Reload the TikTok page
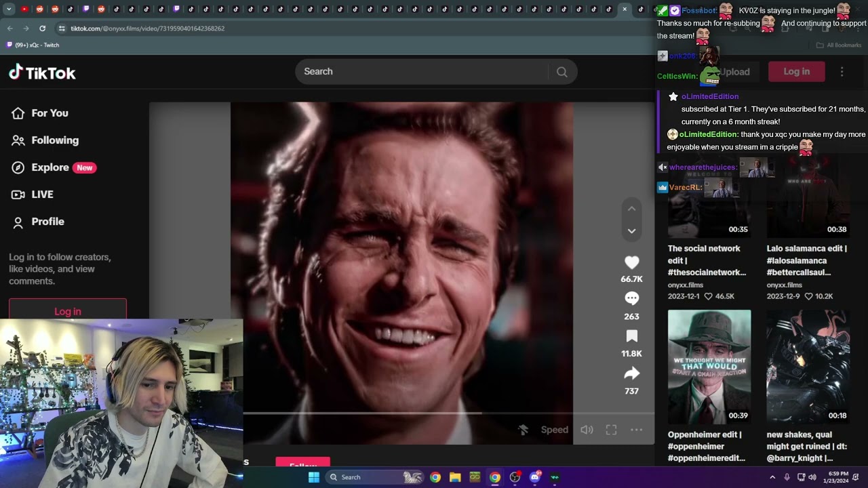 tap(42, 28)
